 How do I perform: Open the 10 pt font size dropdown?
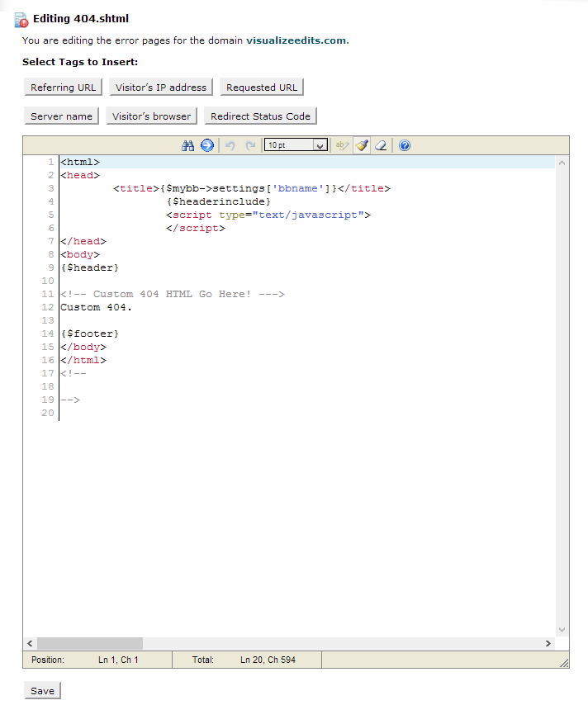pyautogui.click(x=296, y=144)
